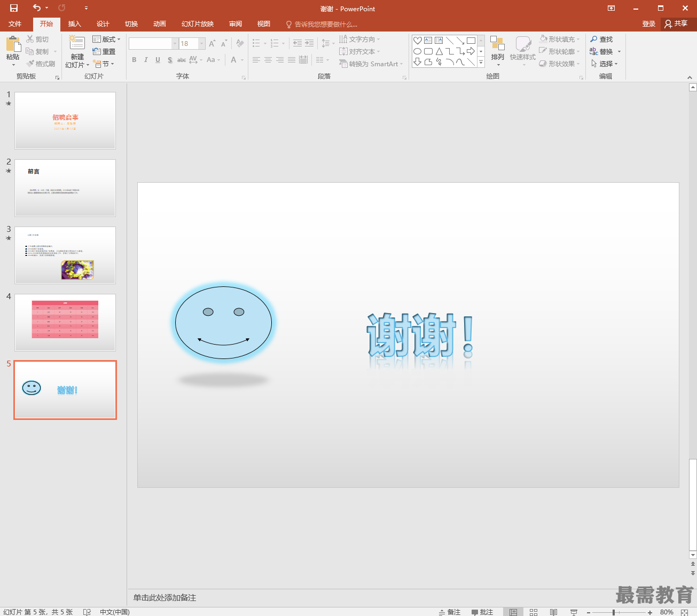This screenshot has height=616, width=697.
Task: Click the Paste (粘贴) clipboard icon
Action: point(13,44)
